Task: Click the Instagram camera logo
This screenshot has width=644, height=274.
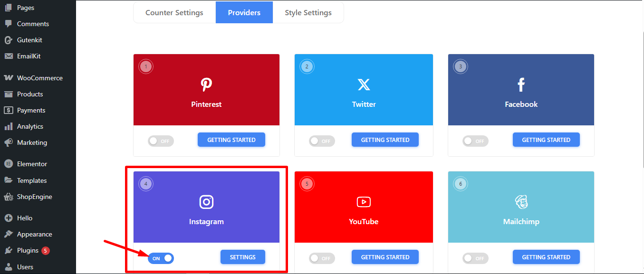Action: 206,202
